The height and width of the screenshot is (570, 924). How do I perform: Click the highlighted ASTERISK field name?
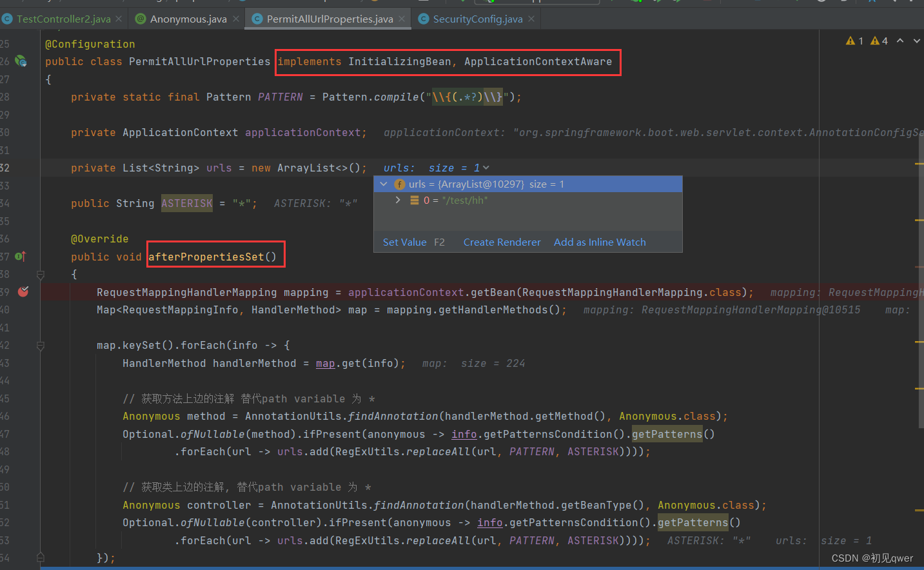point(187,204)
